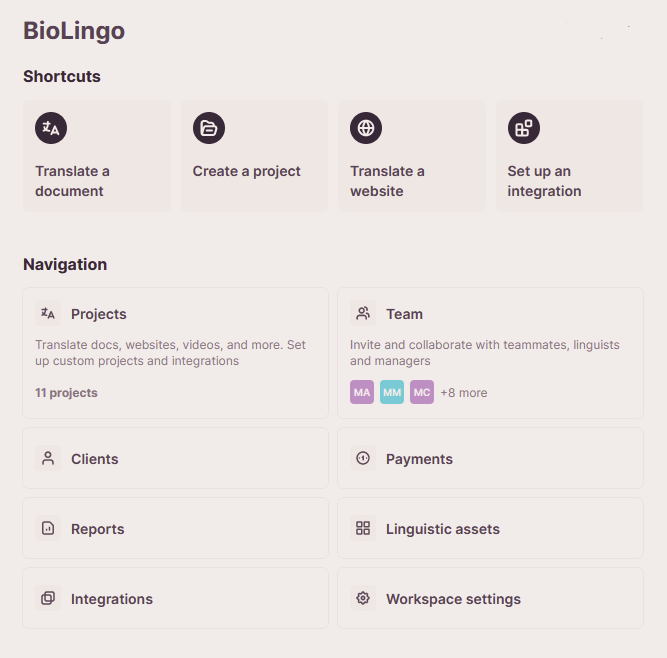Open the MM team member avatar
667x658 pixels.
[392, 393]
